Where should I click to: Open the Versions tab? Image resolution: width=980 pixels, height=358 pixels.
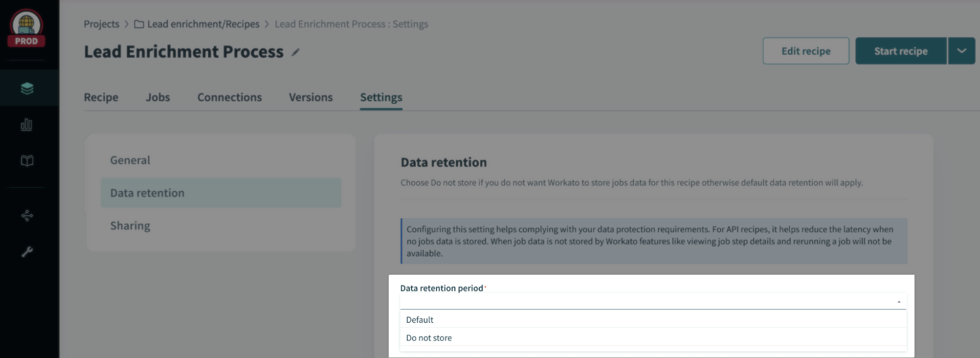pos(311,97)
